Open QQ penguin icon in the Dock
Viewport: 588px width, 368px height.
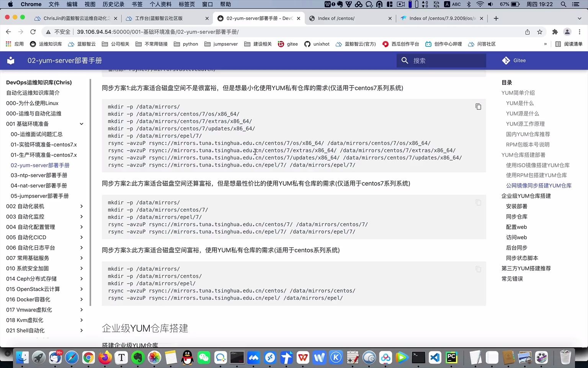click(187, 358)
